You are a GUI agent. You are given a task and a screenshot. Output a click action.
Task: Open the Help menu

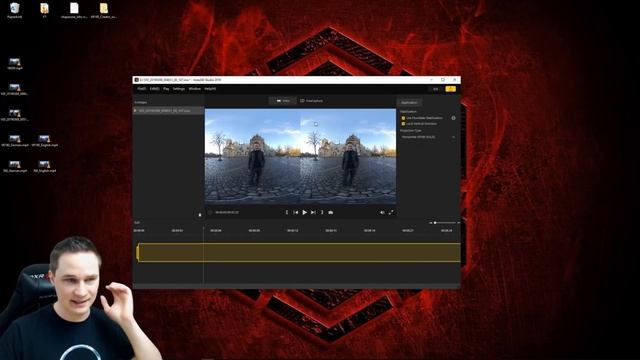tap(210, 89)
